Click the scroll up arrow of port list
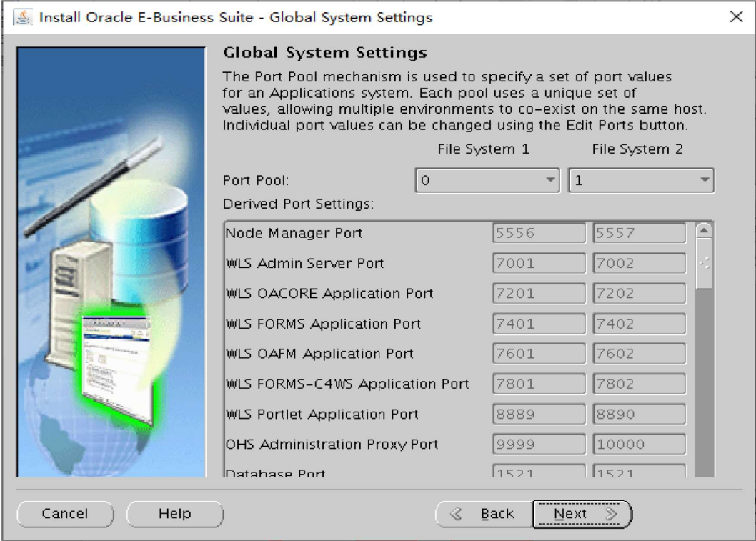This screenshot has height=541, width=756. (x=704, y=231)
